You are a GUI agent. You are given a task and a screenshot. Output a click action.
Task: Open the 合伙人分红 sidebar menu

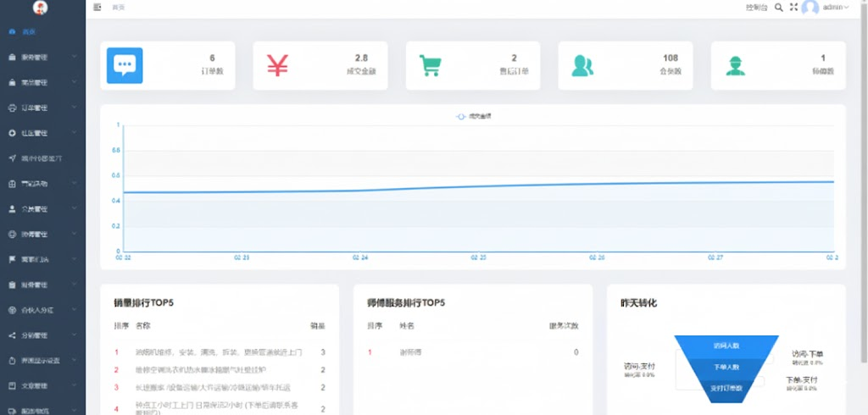tap(42, 310)
